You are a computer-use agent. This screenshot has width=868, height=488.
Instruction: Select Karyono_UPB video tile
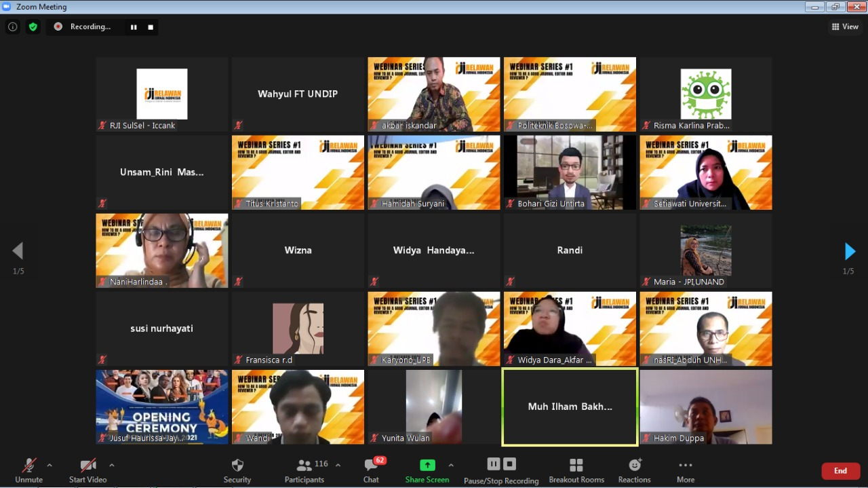[434, 329]
